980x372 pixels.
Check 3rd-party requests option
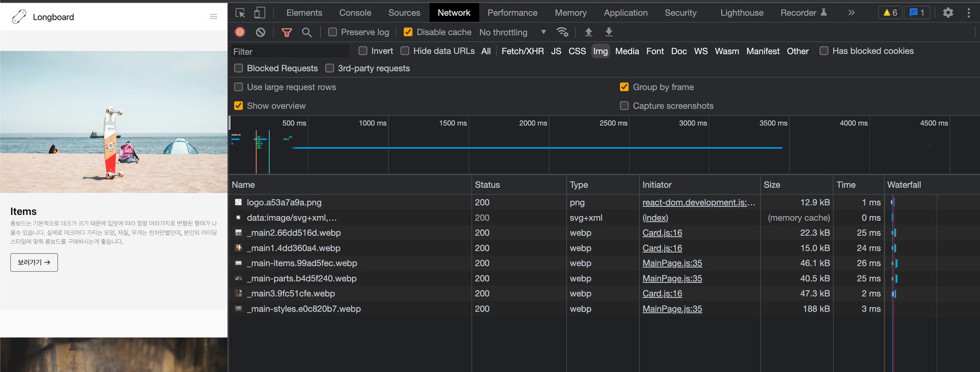pos(330,68)
